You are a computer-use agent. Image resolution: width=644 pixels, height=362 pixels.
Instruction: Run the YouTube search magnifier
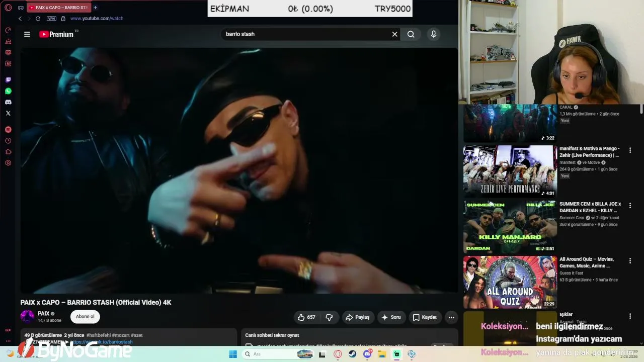coord(411,34)
